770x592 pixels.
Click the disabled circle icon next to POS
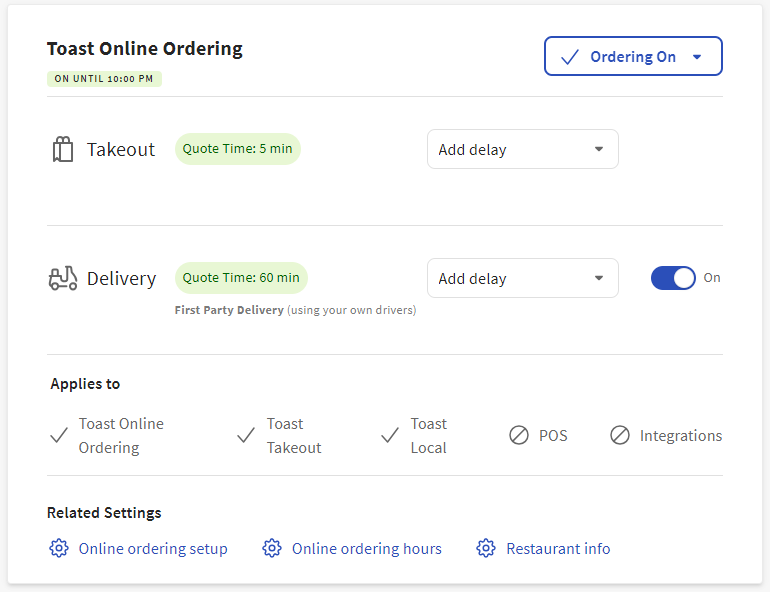(519, 436)
